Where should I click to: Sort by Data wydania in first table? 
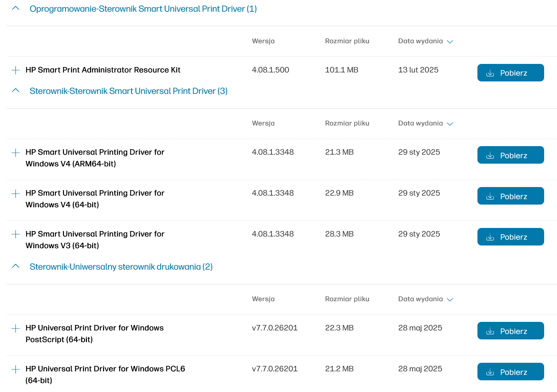click(426, 41)
